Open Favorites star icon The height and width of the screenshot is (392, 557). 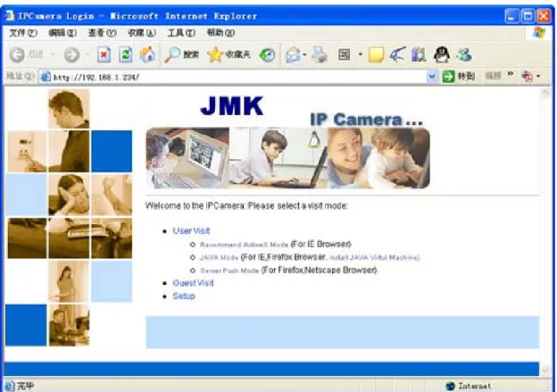215,54
